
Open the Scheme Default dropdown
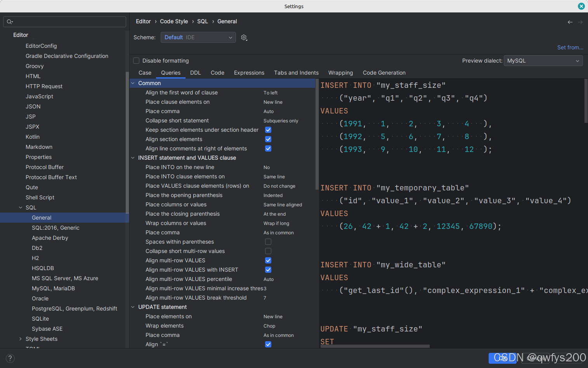198,37
